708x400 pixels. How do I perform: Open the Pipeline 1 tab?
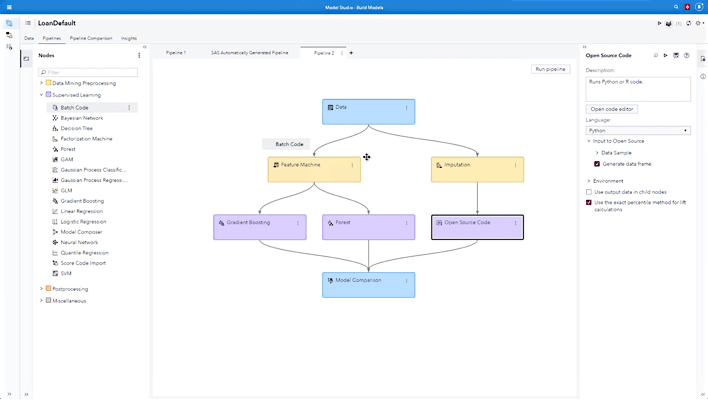point(176,53)
